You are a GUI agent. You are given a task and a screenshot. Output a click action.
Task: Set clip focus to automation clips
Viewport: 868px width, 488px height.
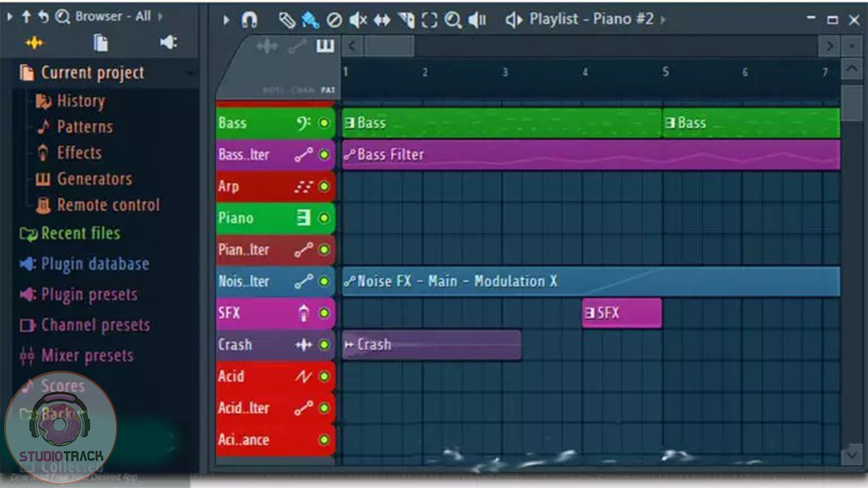coord(297,46)
